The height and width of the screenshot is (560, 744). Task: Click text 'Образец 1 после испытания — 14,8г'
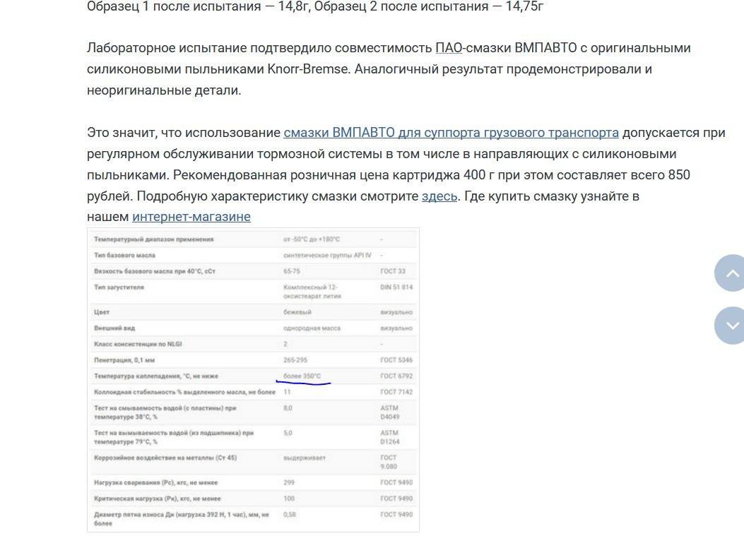199,6
